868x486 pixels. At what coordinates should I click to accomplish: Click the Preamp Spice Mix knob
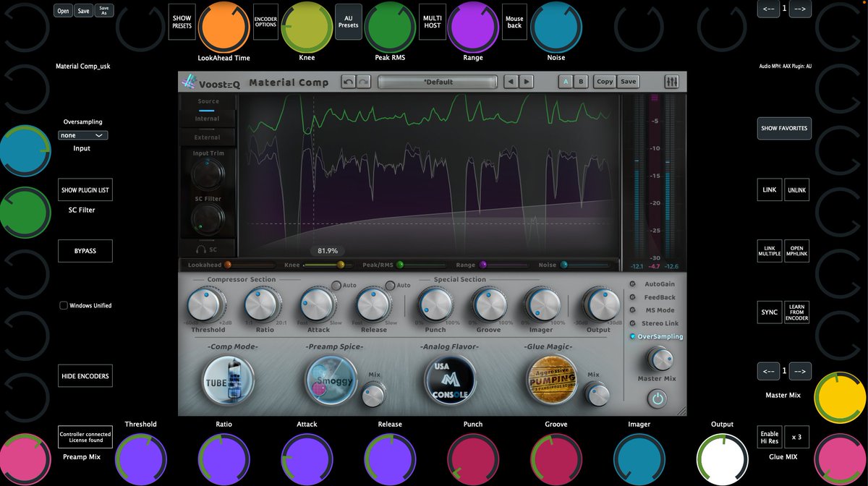373,395
